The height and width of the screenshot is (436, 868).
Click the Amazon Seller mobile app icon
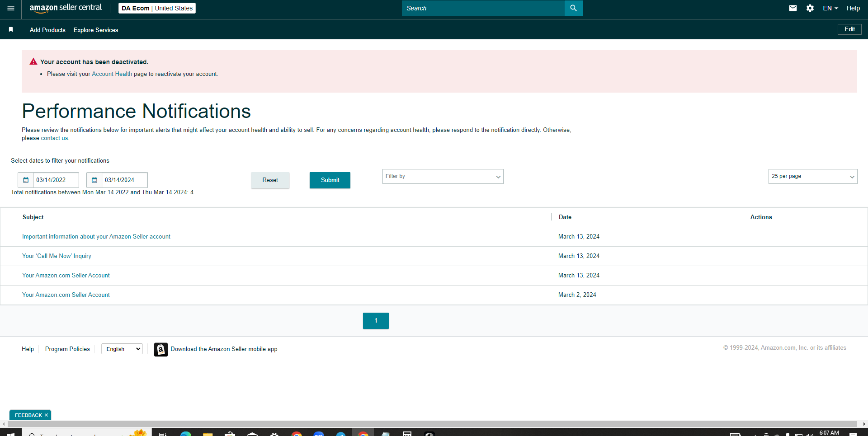click(x=160, y=349)
